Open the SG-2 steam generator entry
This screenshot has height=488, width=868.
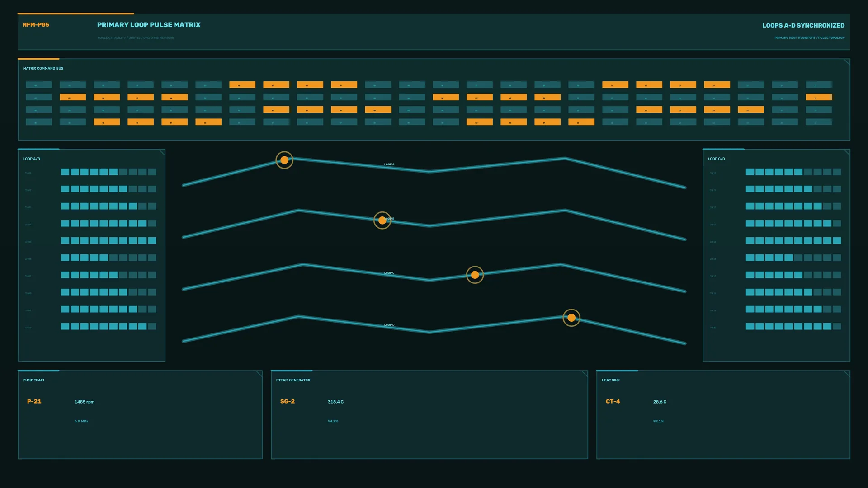coord(288,401)
